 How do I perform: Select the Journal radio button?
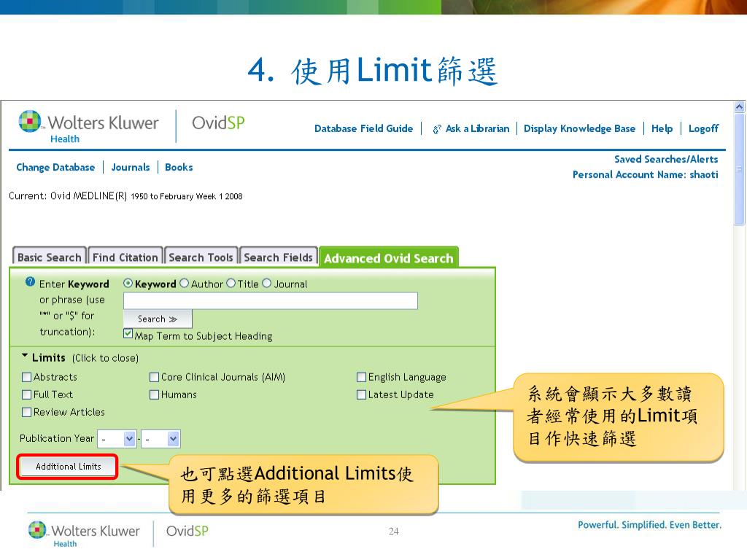266,283
